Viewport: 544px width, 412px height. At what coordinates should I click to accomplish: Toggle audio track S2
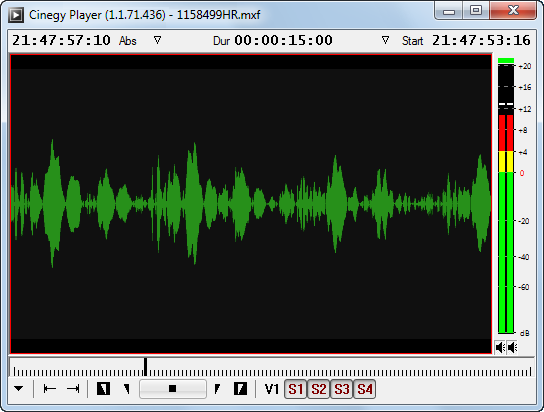(x=319, y=389)
